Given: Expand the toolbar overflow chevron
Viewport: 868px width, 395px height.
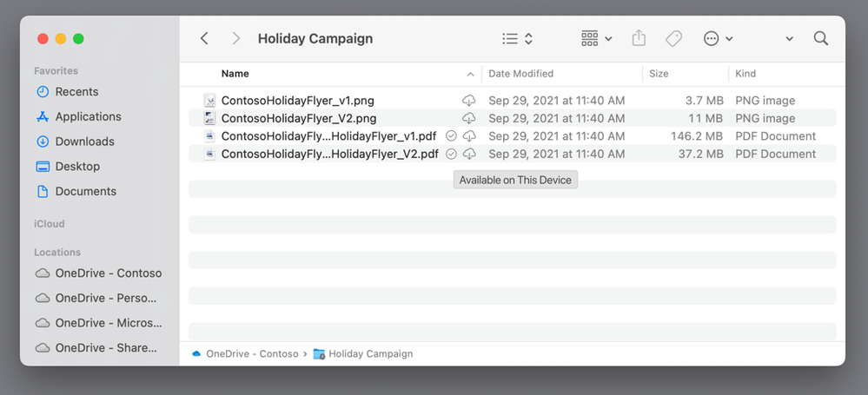Looking at the screenshot, I should coord(790,39).
